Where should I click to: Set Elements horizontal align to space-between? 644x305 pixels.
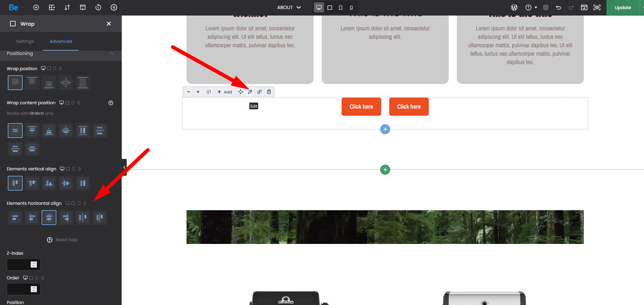click(x=83, y=218)
